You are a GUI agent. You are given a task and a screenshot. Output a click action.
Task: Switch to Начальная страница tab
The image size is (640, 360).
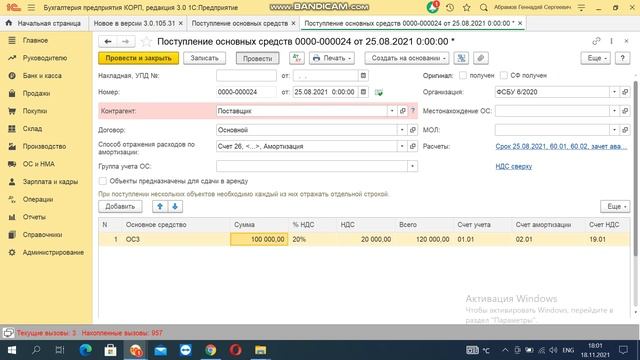[x=43, y=23]
